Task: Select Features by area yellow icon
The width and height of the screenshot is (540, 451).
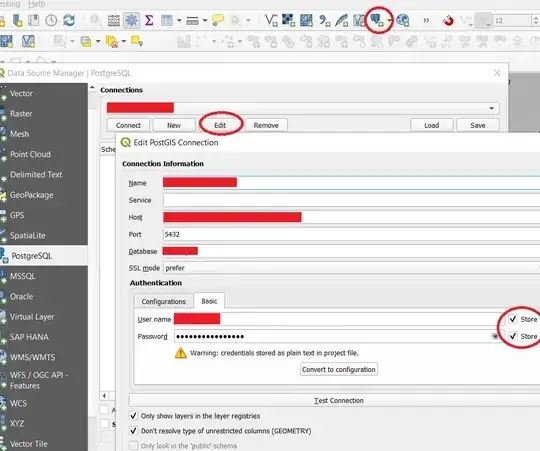Action: (x=86, y=42)
